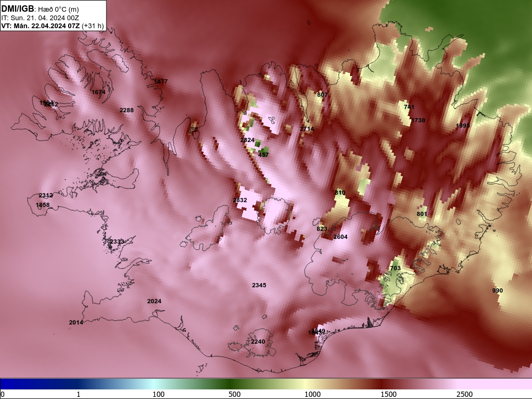Click the map value label '2333'
Viewport: 532px width, 399px height.
click(117, 242)
